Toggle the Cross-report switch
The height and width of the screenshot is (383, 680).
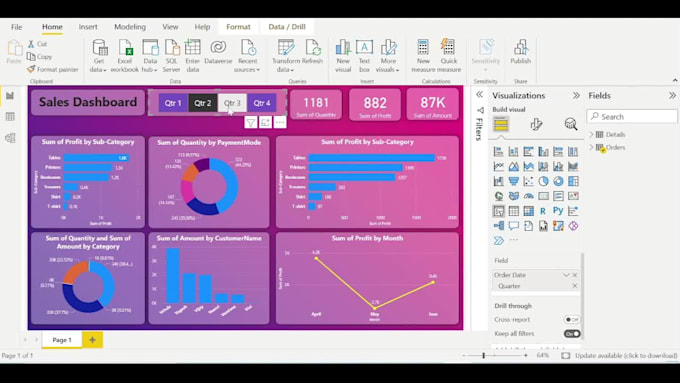[x=572, y=320]
